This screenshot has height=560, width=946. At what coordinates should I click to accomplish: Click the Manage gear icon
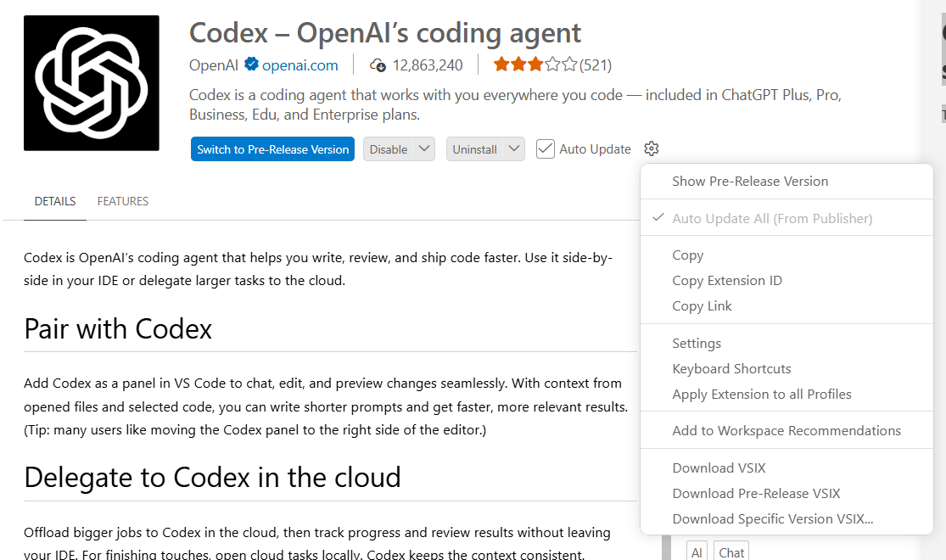pos(651,148)
